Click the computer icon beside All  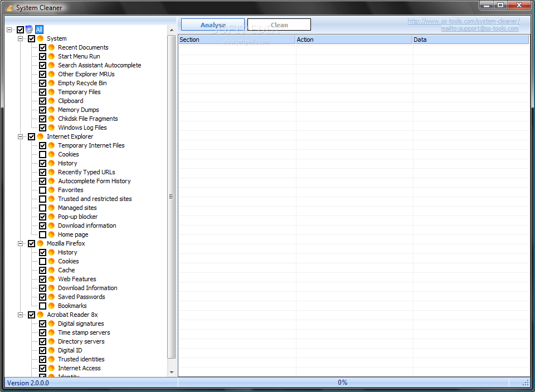[x=30, y=30]
